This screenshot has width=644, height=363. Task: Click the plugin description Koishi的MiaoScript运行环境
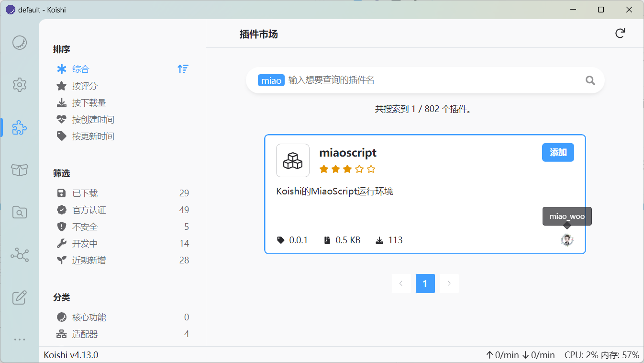(x=335, y=191)
